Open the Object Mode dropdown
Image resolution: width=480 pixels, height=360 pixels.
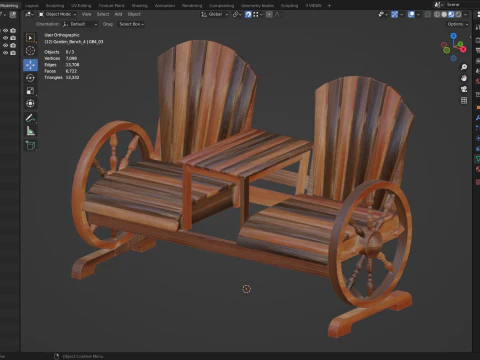pos(58,14)
